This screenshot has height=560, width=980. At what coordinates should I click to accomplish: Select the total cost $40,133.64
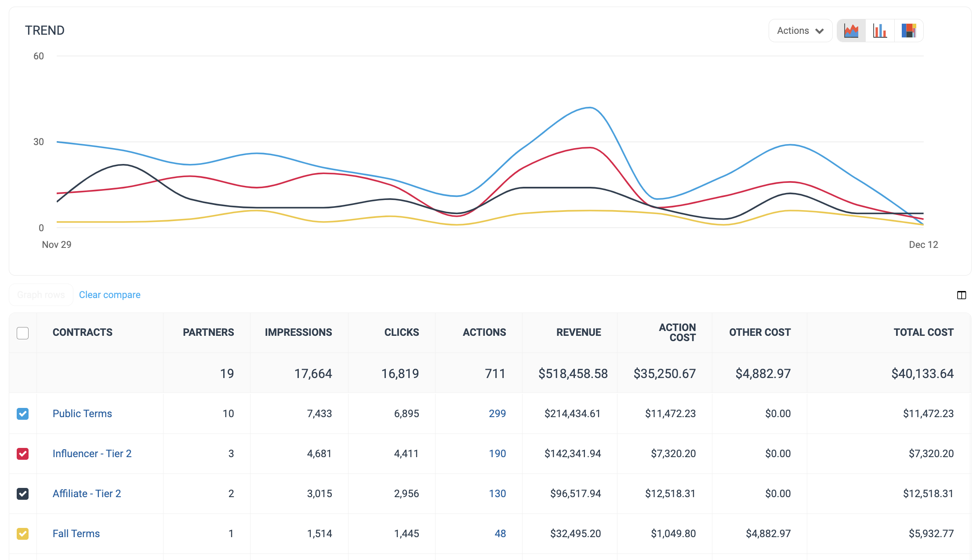[x=922, y=374]
